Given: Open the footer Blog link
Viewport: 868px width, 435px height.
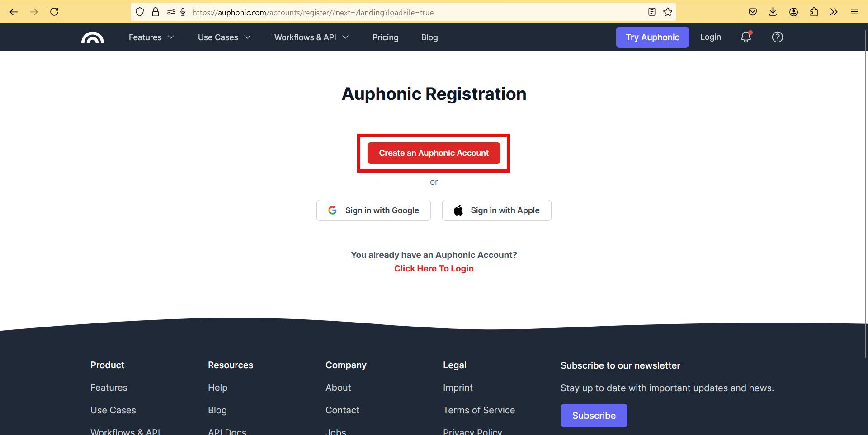Looking at the screenshot, I should click(x=217, y=410).
